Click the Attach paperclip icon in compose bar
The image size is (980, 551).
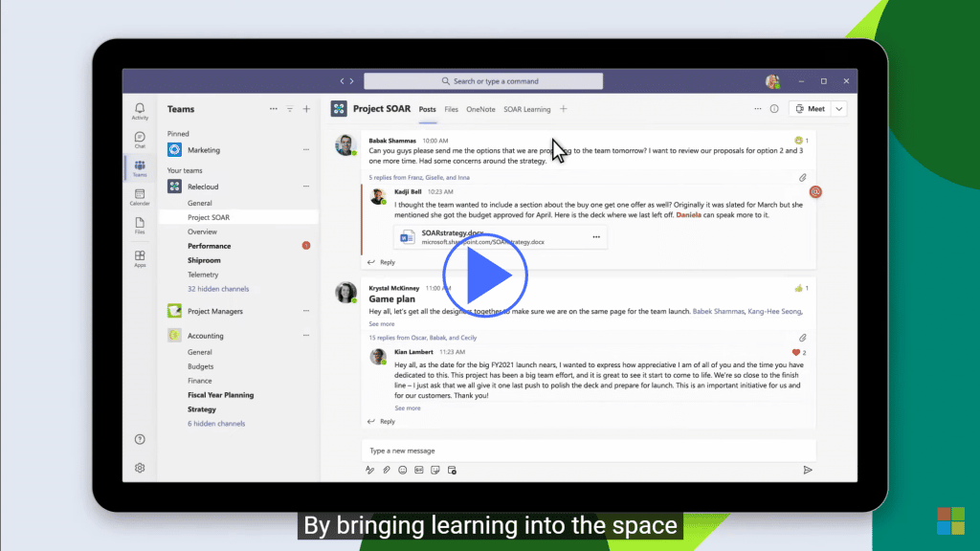click(387, 471)
